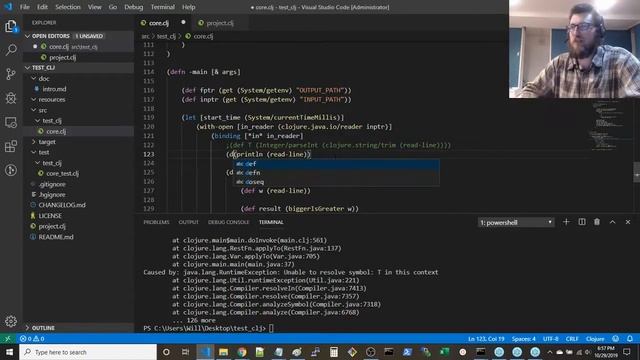Open the Manage settings gear
Screen dimensions: 640x360
coord(11,321)
